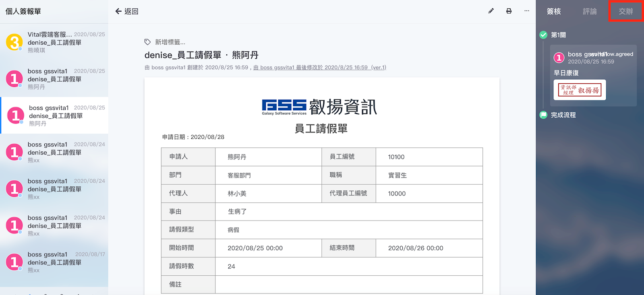The width and height of the screenshot is (644, 295).
Task: Click the 個人簽報單 sidebar heading
Action: point(23,11)
